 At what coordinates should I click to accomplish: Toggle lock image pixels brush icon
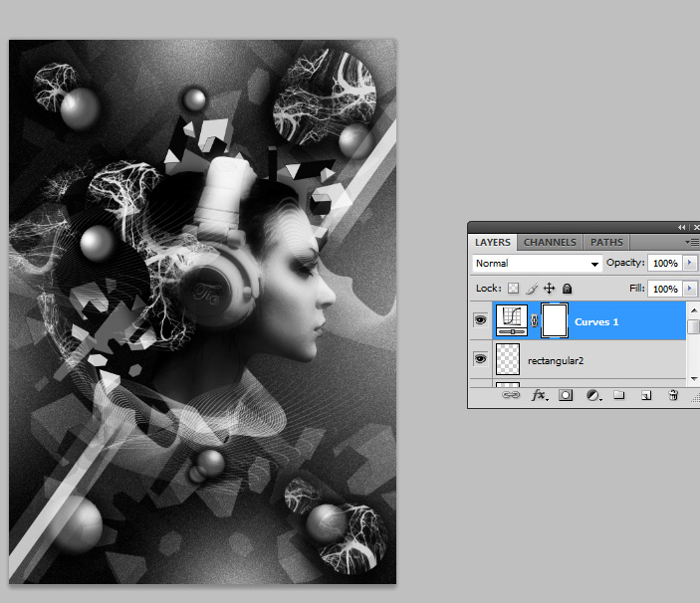[x=532, y=289]
